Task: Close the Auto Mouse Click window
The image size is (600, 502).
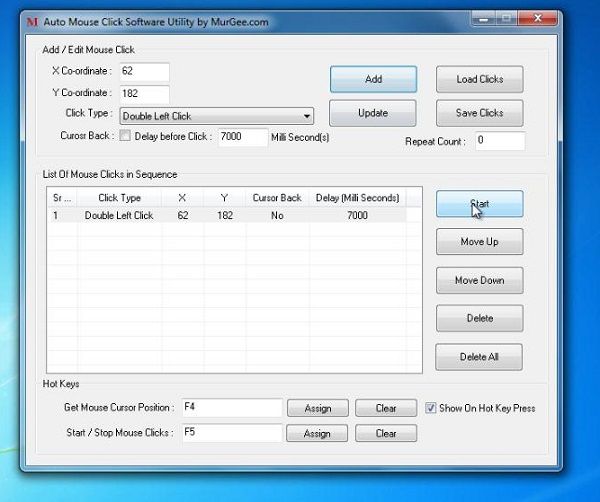Action: [x=538, y=18]
